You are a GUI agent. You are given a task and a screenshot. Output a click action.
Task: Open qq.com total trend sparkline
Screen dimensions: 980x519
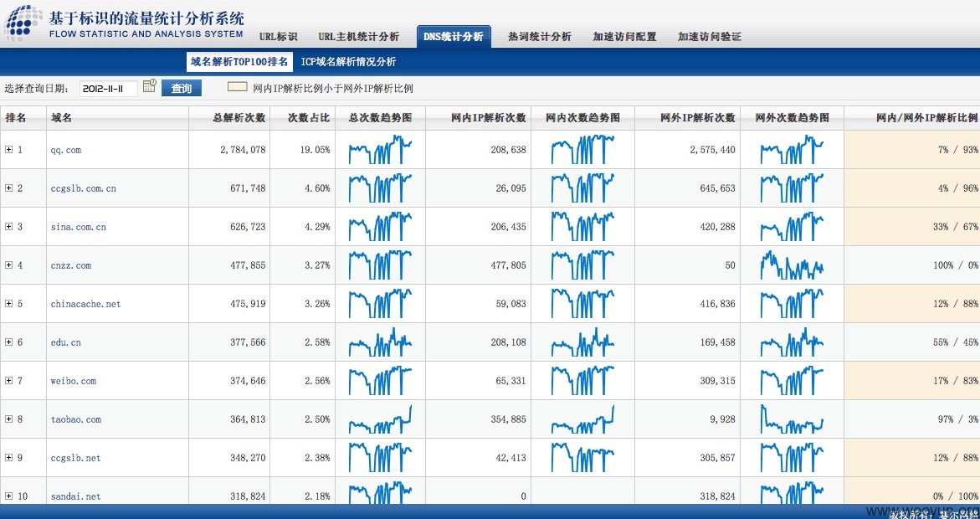coord(380,150)
